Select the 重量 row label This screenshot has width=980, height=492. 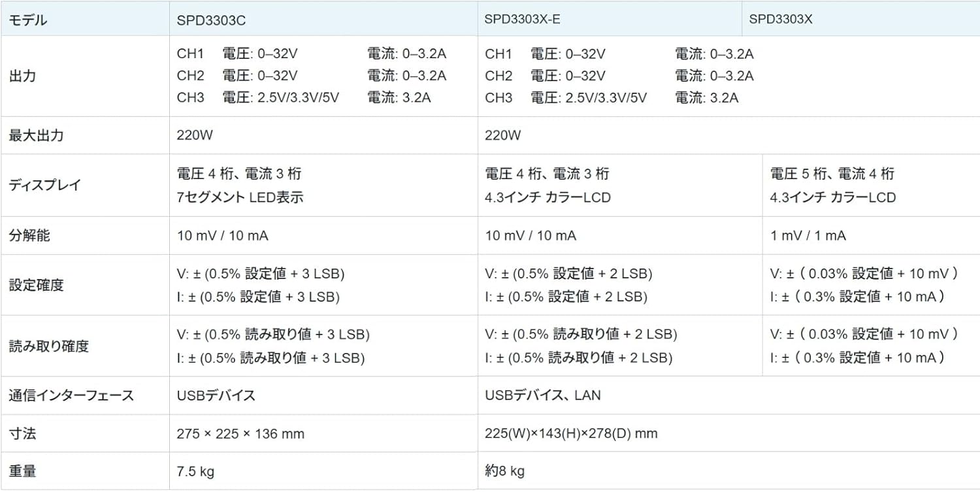pos(22,471)
